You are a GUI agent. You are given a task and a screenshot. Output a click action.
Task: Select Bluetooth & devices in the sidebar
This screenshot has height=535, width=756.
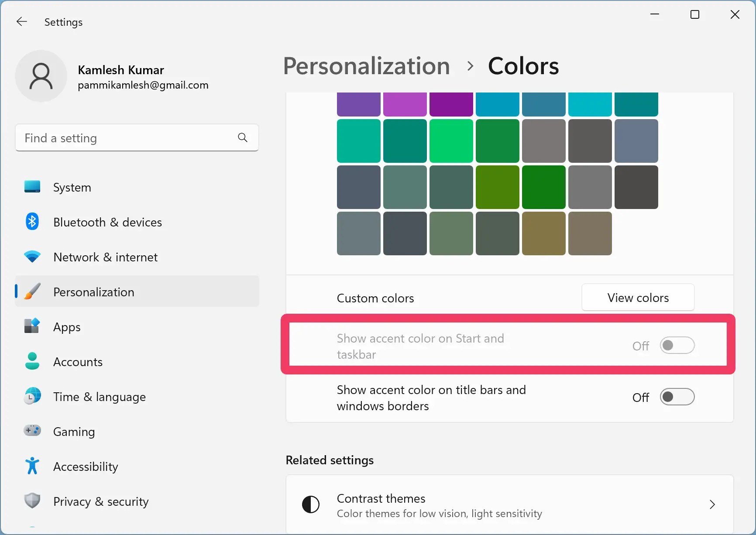[x=107, y=222]
